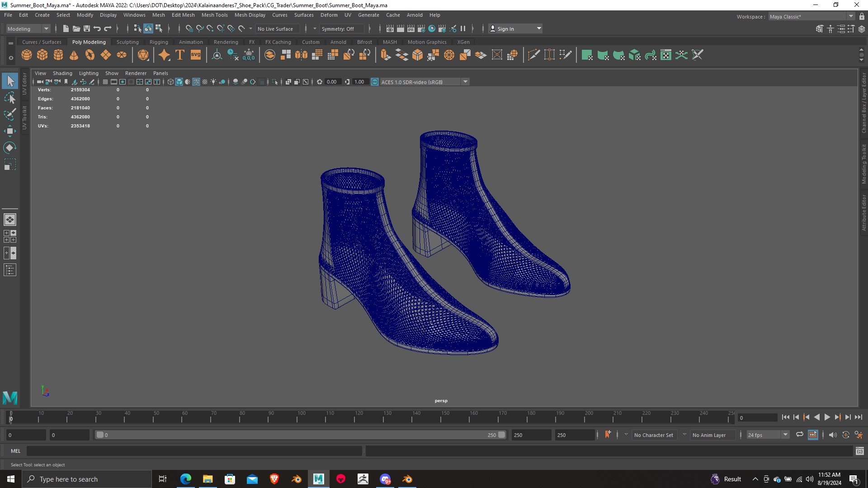Screen dimensions: 868x488
Task: Click the range slider bar
Action: 301,435
